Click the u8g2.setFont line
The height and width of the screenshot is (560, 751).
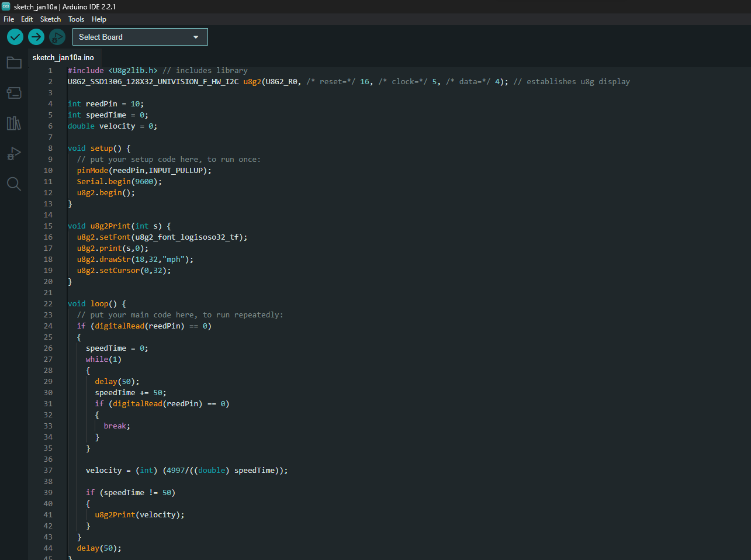162,237
